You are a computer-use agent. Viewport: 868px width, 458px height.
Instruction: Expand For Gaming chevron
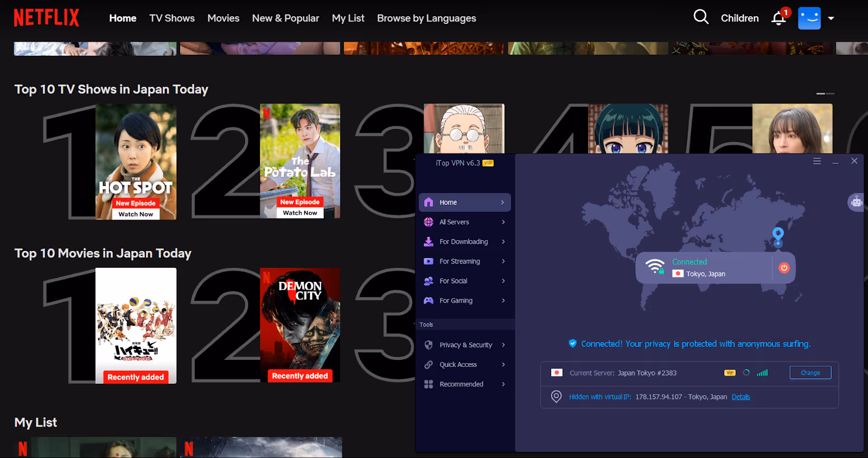click(503, 300)
